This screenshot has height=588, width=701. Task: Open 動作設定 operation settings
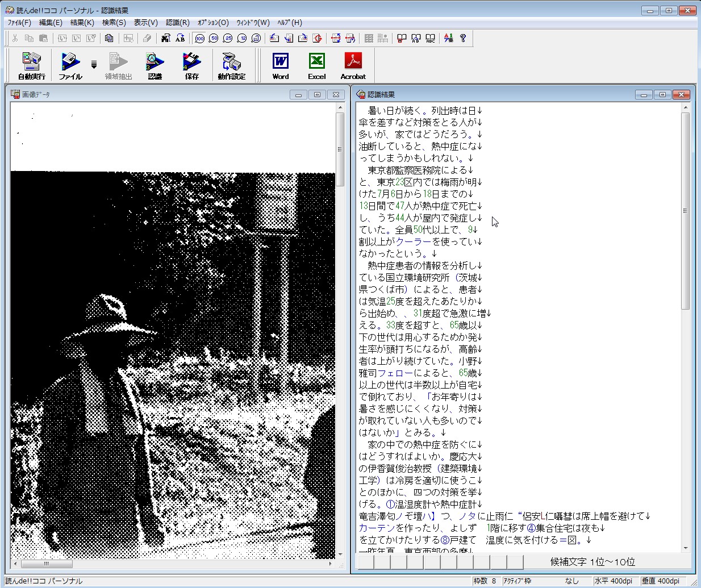point(231,65)
